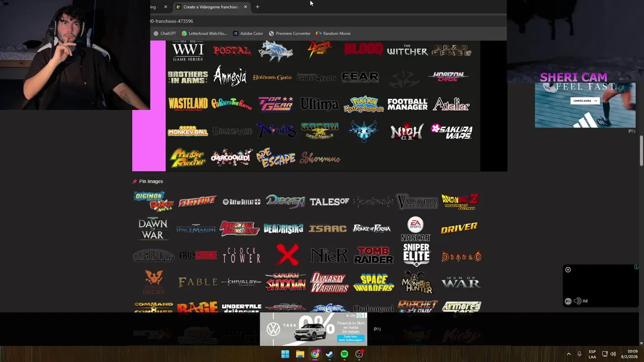The width and height of the screenshot is (644, 362).
Task: Open the Adobe Color bookmark
Action: pyautogui.click(x=248, y=34)
